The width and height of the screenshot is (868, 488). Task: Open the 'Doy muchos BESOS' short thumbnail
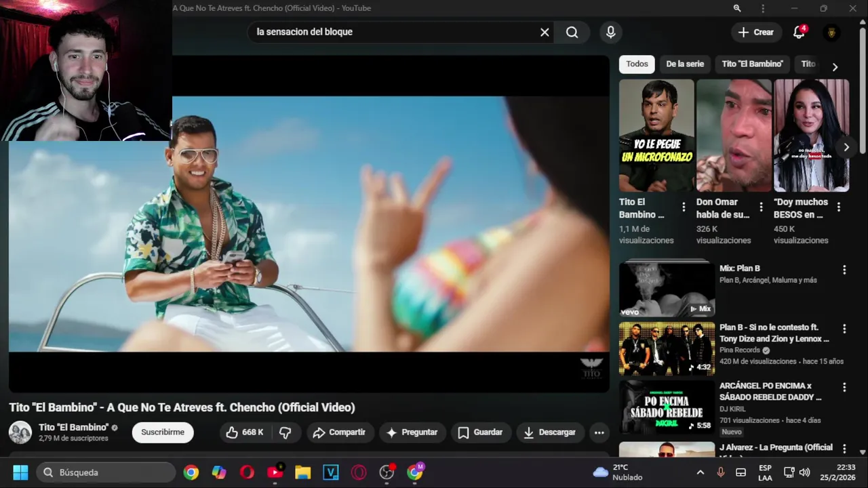(x=812, y=136)
